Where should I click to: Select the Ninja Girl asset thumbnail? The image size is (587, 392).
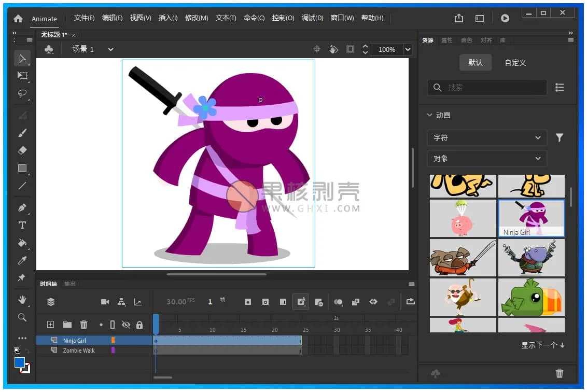[531, 218]
